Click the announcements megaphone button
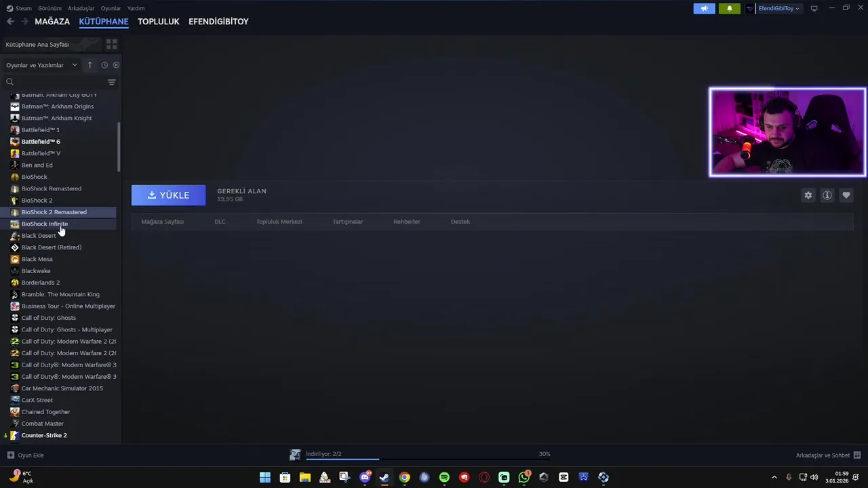868x488 pixels. 704,9
